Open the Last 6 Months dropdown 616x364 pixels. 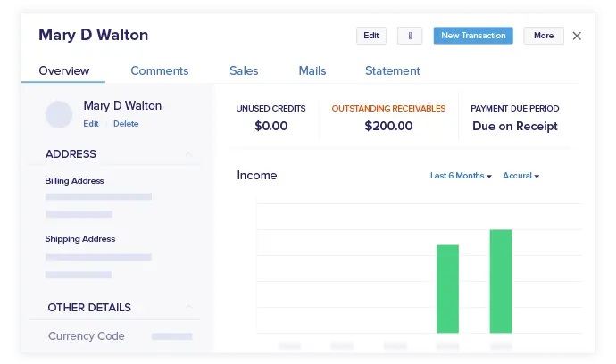pyautogui.click(x=461, y=176)
